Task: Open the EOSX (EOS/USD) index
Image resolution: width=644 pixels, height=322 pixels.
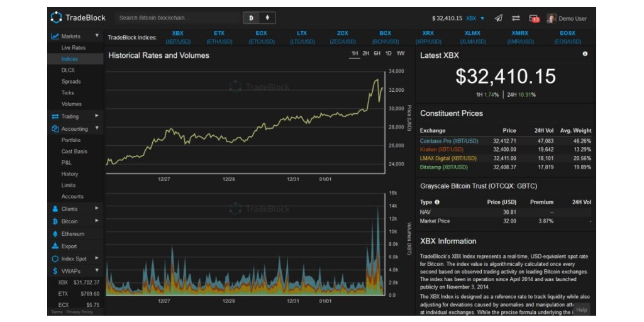Action: click(568, 37)
